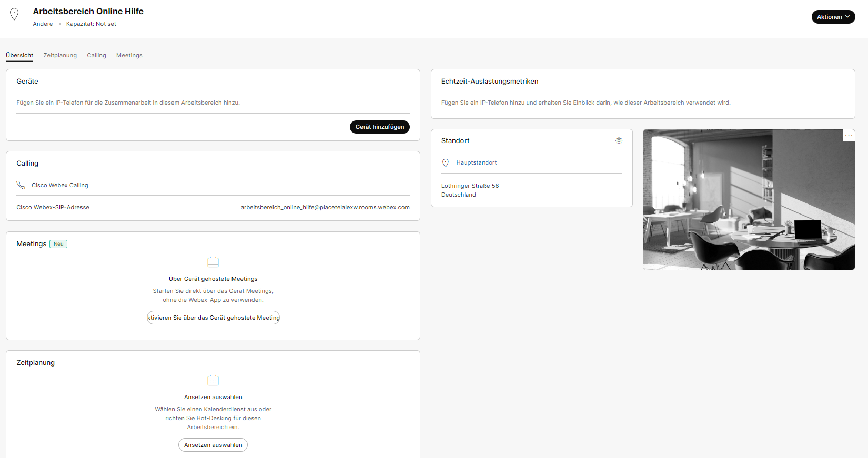Click the Neu badge next to Meetings

tap(58, 244)
